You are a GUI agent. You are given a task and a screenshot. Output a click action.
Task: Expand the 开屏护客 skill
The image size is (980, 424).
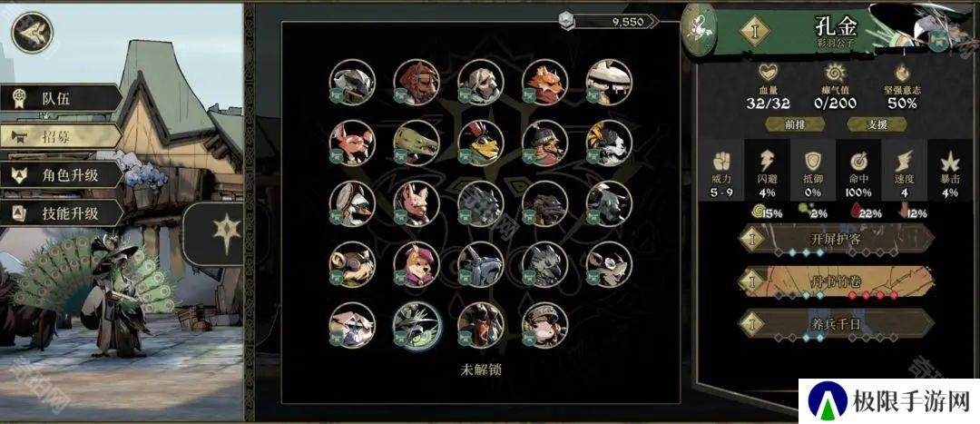click(837, 240)
